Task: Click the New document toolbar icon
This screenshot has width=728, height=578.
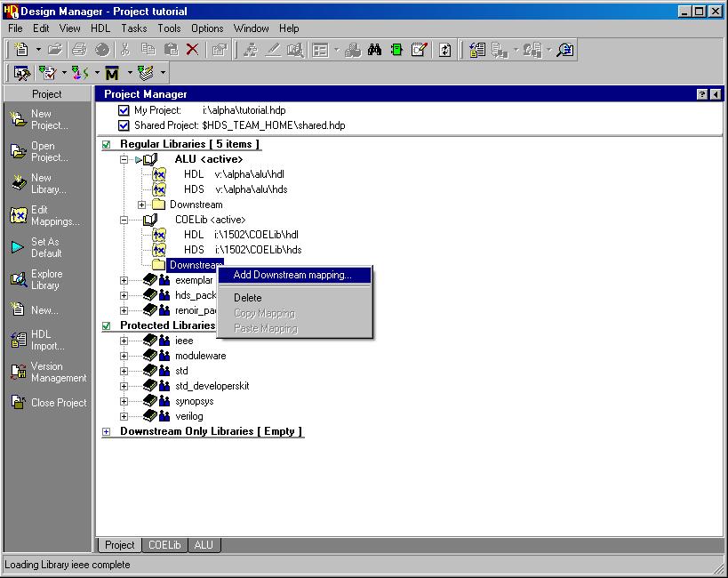Action: [21, 49]
